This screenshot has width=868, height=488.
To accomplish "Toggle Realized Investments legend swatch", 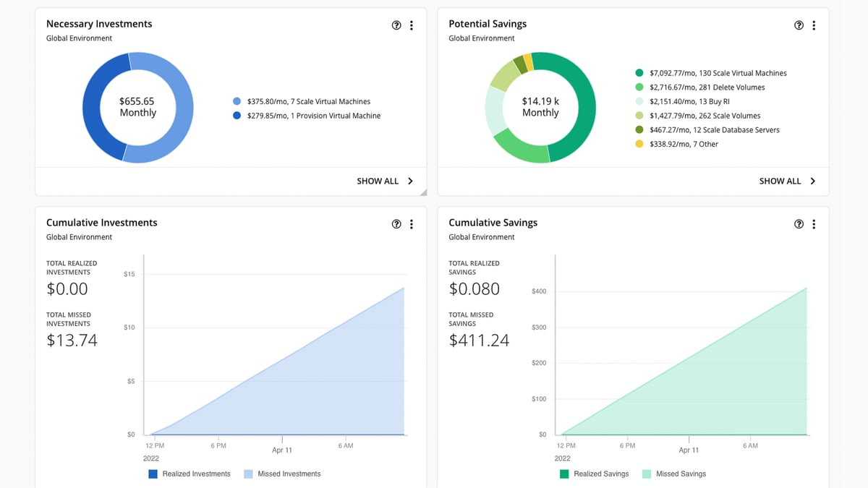I will (x=153, y=474).
